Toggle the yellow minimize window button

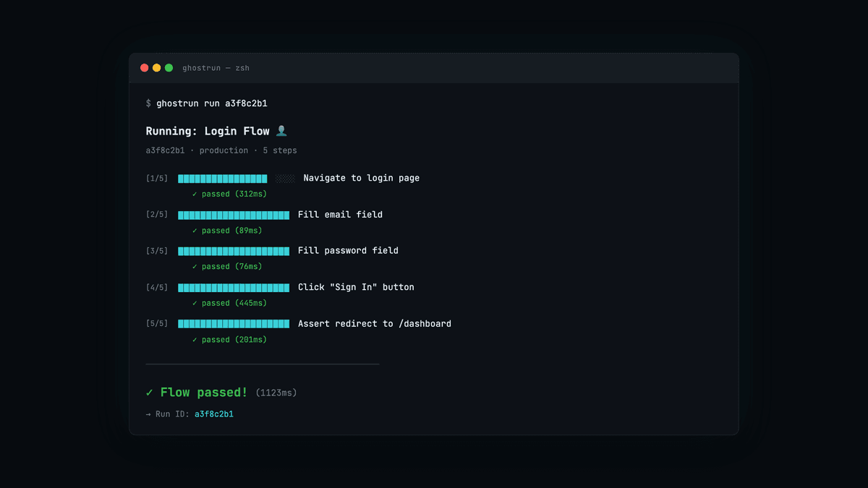156,67
